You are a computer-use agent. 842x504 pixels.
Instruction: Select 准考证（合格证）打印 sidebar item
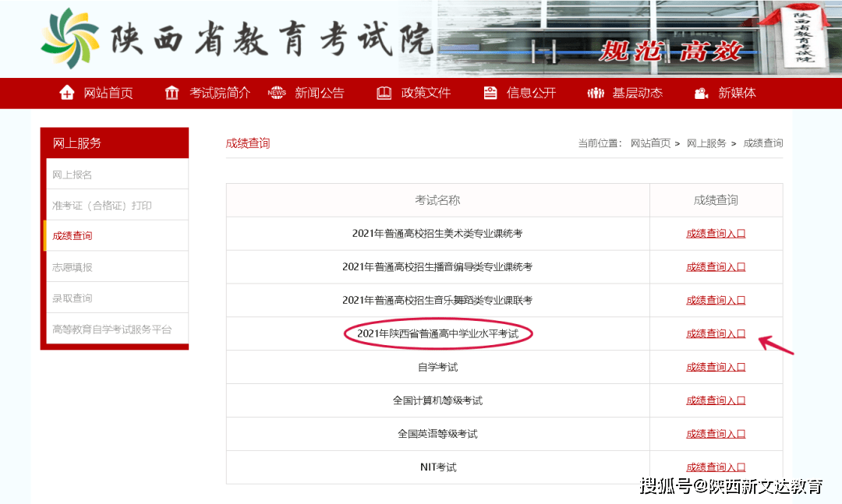tap(102, 206)
